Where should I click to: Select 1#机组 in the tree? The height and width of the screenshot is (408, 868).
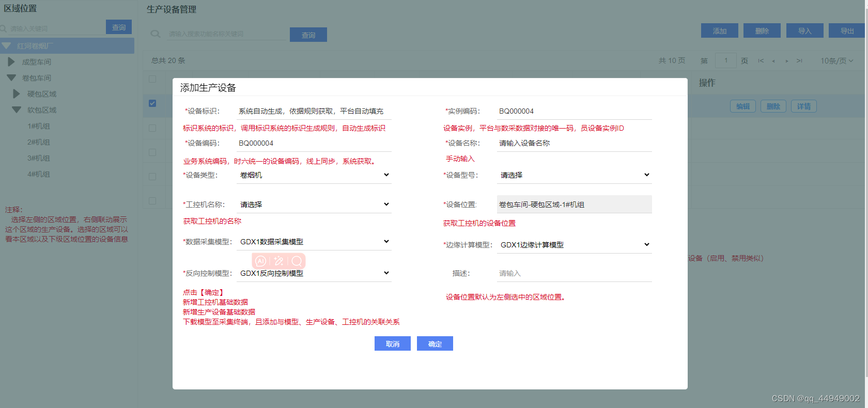(39, 126)
